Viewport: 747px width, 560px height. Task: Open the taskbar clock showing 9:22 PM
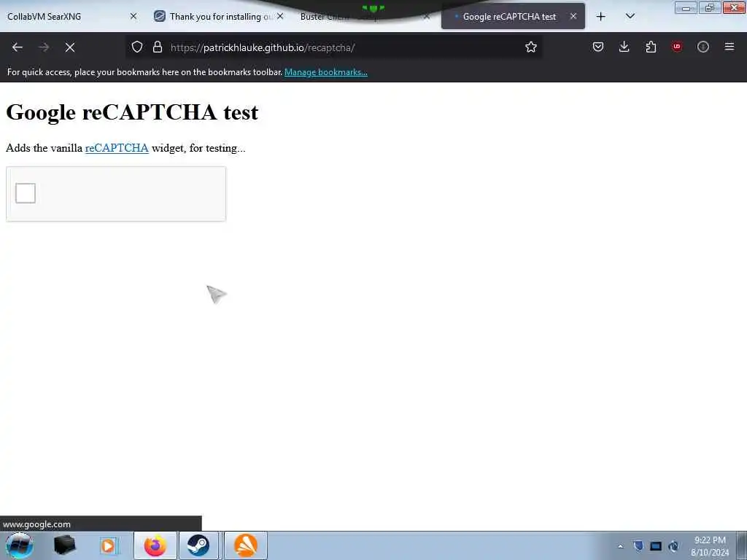[710, 546]
